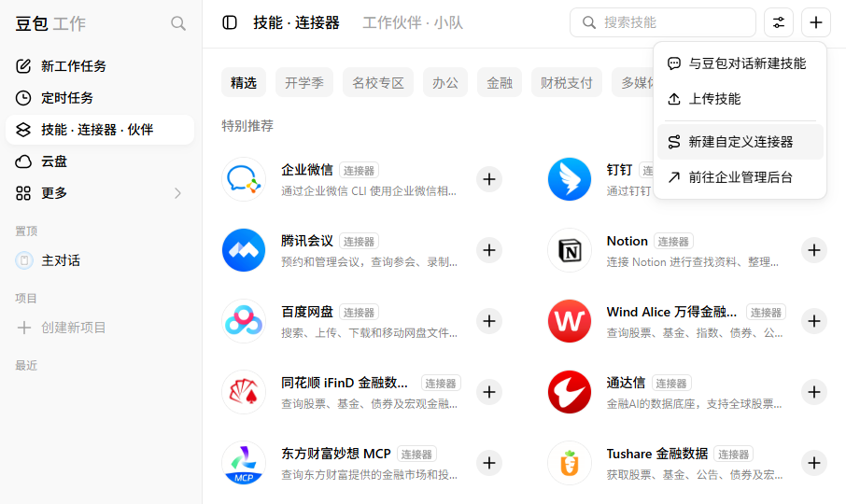Click the Wind Alice red W logo

point(570,321)
